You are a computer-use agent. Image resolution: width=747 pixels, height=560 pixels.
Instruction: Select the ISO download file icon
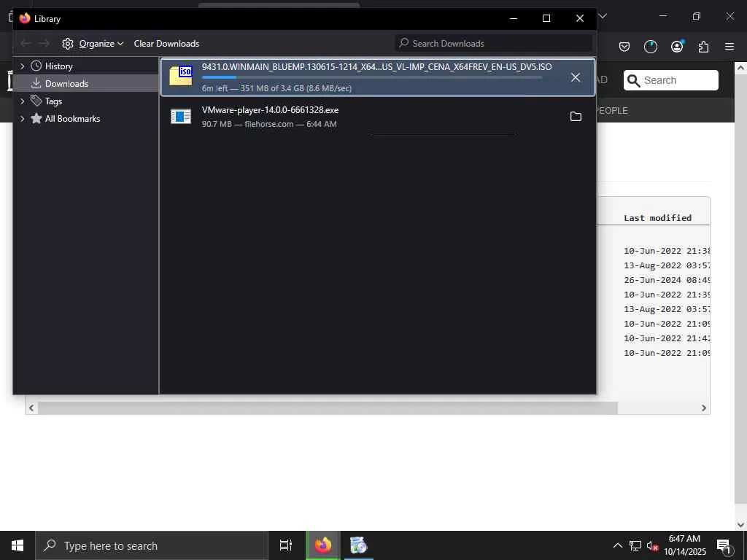pos(181,76)
